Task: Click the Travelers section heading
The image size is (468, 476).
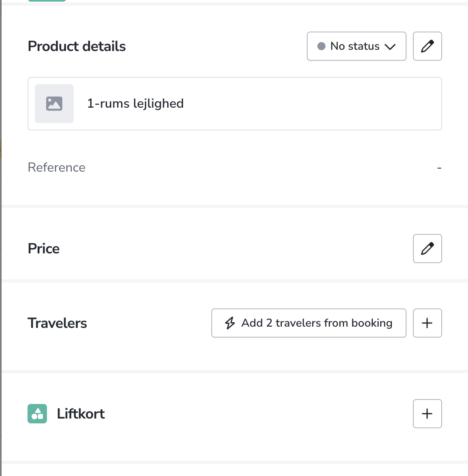Action: click(x=57, y=323)
